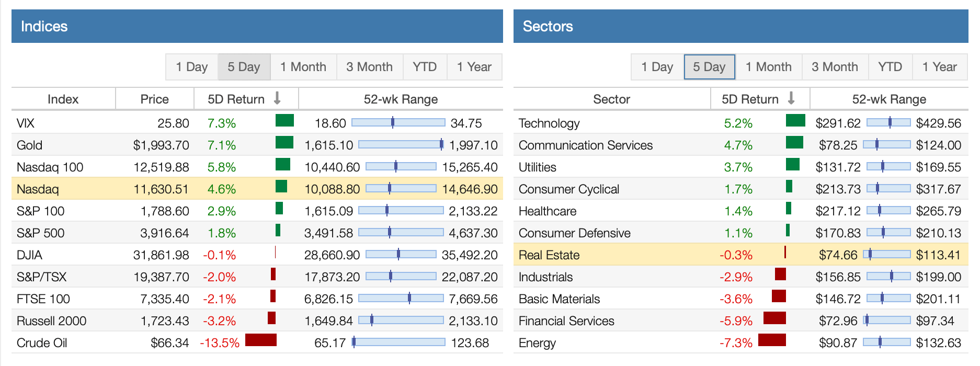Click the Index column header
Image resolution: width=980 pixels, height=366 pixels.
pos(63,99)
